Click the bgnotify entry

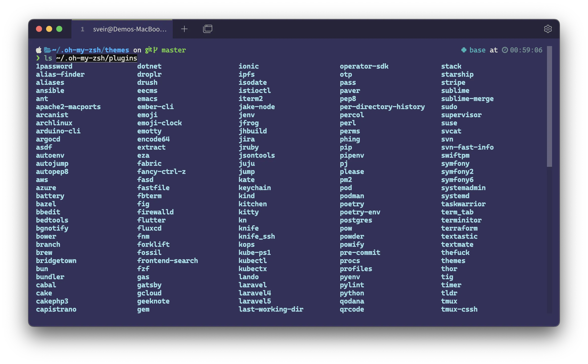(x=52, y=228)
